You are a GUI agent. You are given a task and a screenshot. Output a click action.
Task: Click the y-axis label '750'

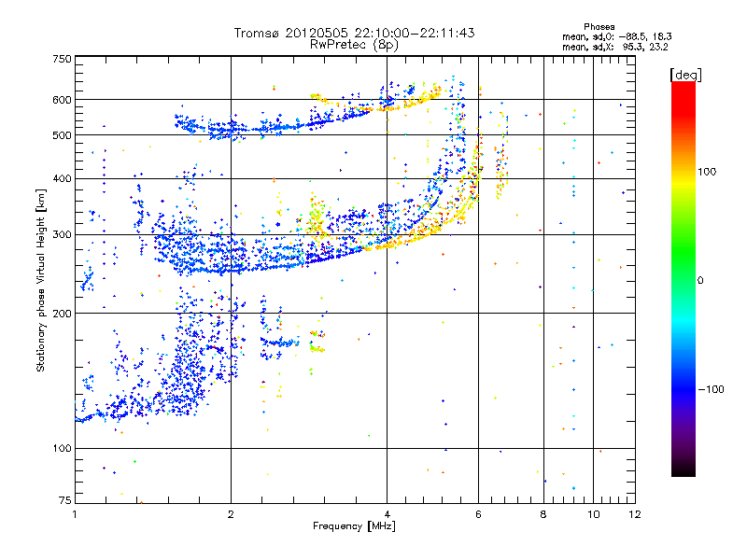click(x=62, y=59)
